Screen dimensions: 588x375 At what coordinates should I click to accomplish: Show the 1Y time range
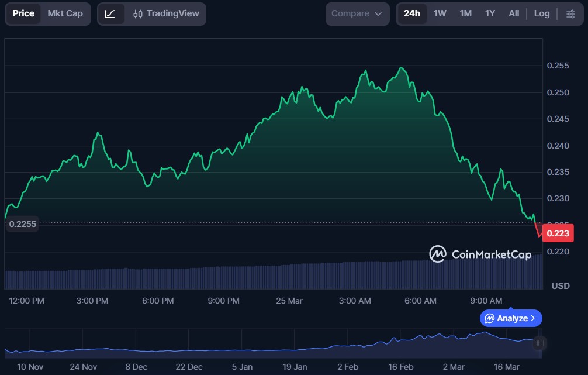click(x=490, y=13)
